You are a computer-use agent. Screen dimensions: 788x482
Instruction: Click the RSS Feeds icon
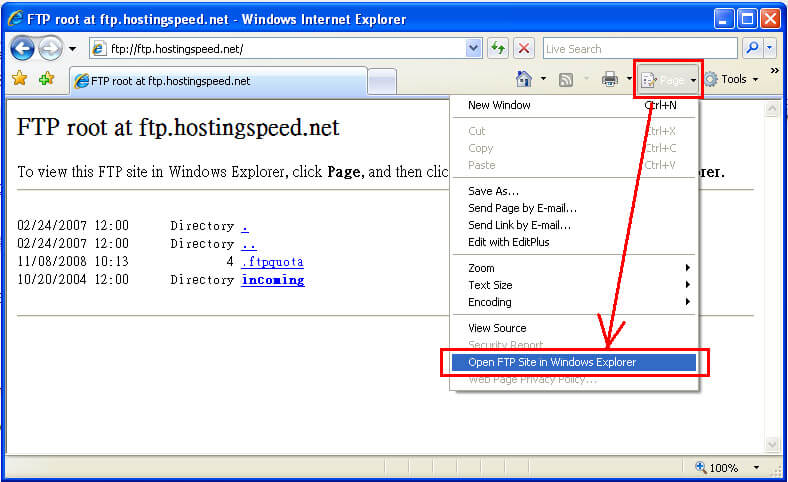(566, 79)
